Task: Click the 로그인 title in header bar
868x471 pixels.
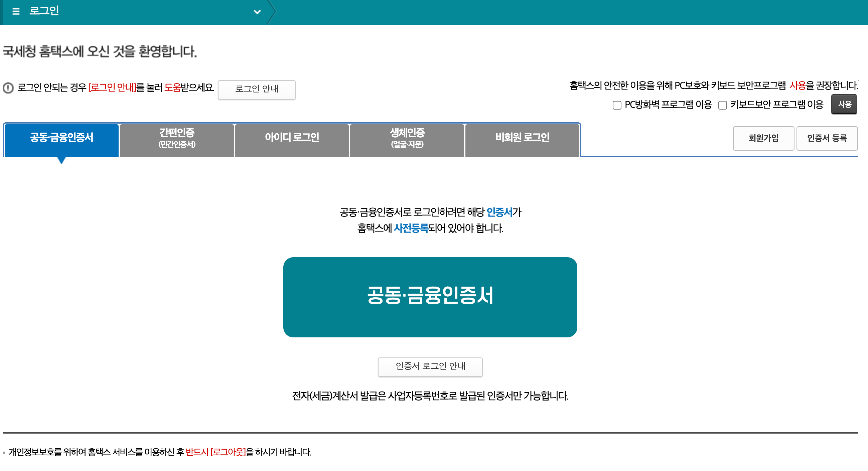Action: point(44,11)
